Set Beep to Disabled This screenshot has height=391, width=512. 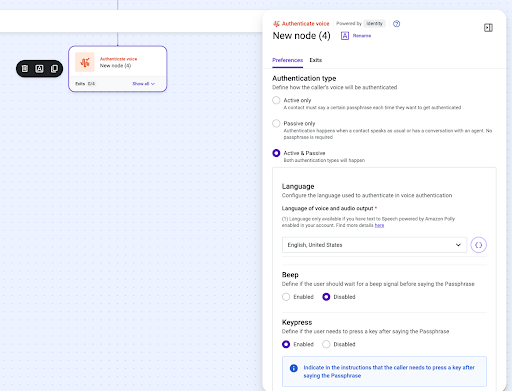[x=326, y=297]
